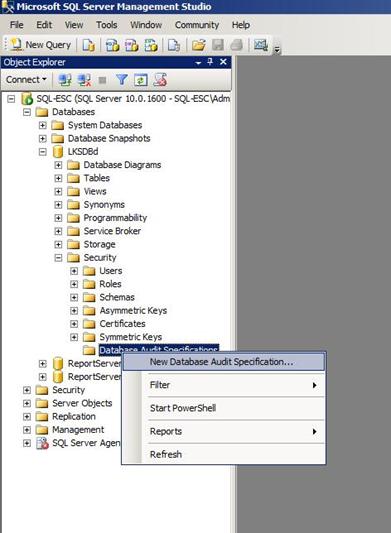Expand the System Databases folder
Viewport: 391px width, 533px height.
click(x=42, y=125)
